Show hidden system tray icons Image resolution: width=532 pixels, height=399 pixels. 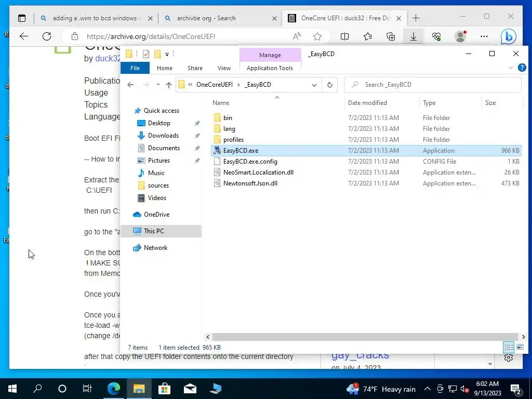[428, 389]
